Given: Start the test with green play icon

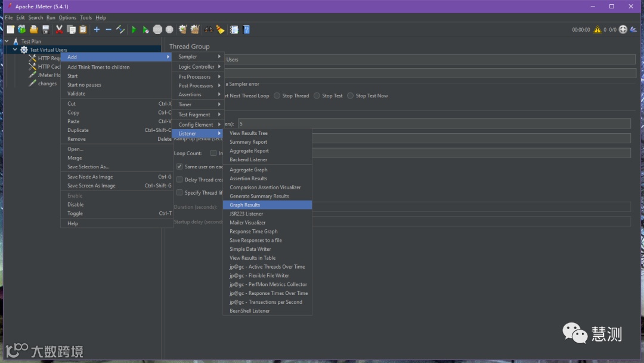Looking at the screenshot, I should [134, 29].
